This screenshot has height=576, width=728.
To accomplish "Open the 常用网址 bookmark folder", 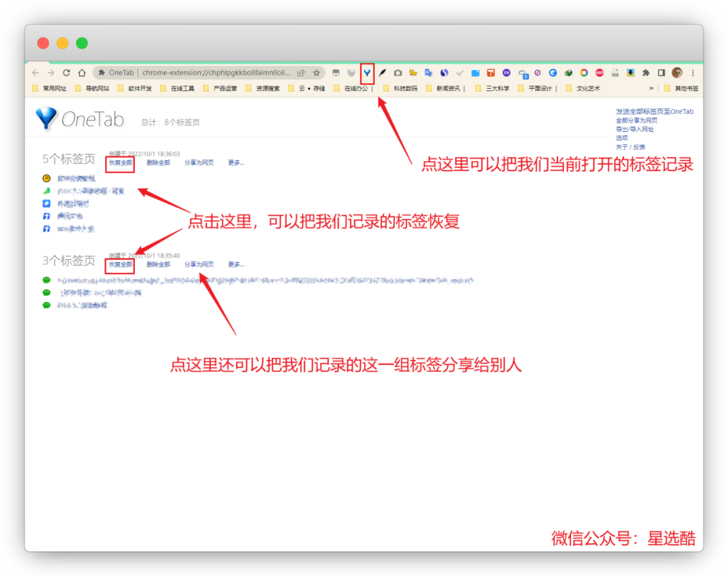I will tap(50, 88).
